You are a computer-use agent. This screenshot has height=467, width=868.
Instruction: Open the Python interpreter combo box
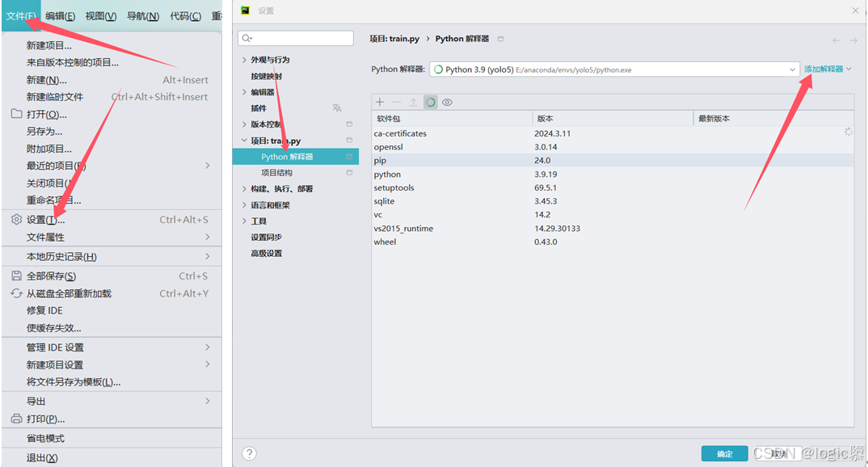click(614, 69)
